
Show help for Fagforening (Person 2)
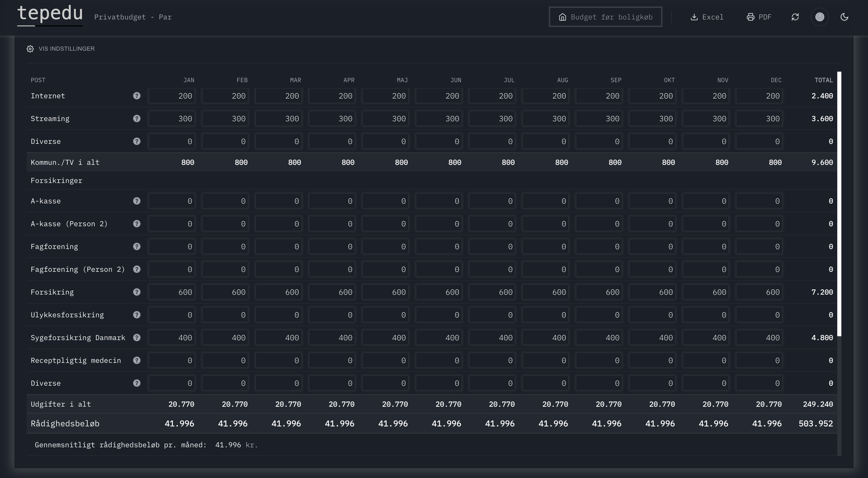pos(137,269)
